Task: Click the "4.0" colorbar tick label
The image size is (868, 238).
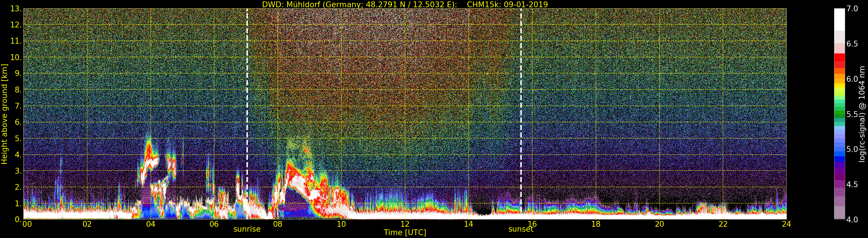Action: pyautogui.click(x=852, y=220)
